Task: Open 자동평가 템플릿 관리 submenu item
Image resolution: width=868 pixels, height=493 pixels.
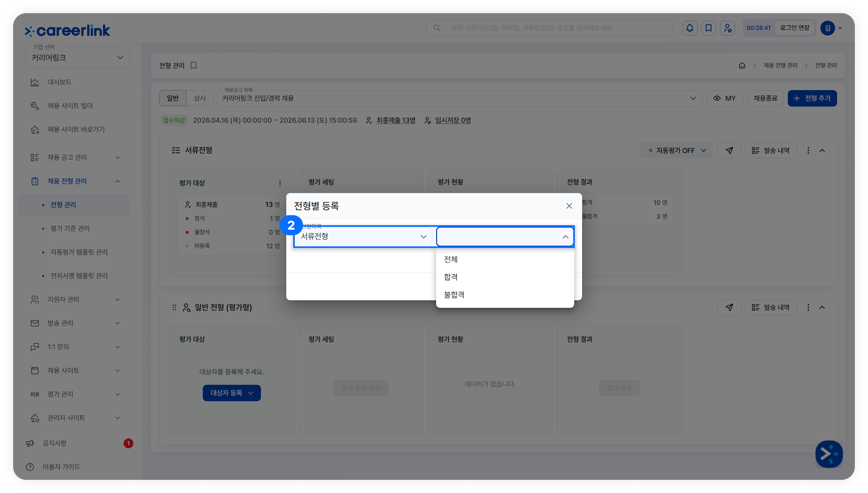Action: click(79, 252)
